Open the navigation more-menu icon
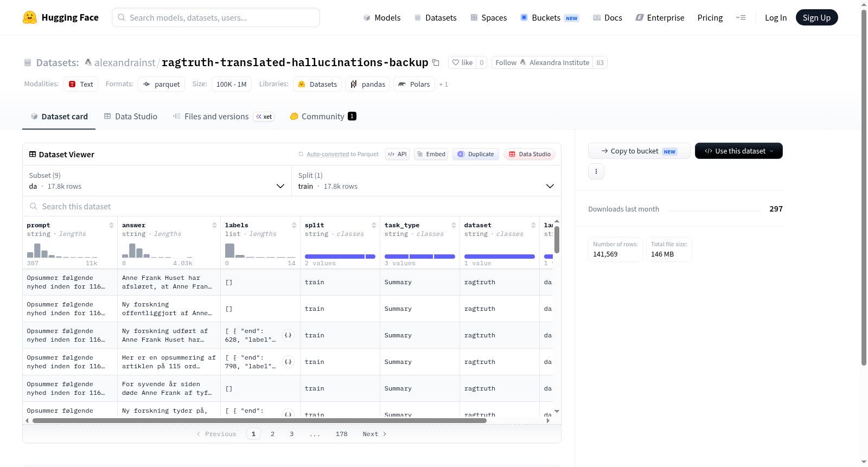Screen dimensions: 868x467 click(741, 17)
